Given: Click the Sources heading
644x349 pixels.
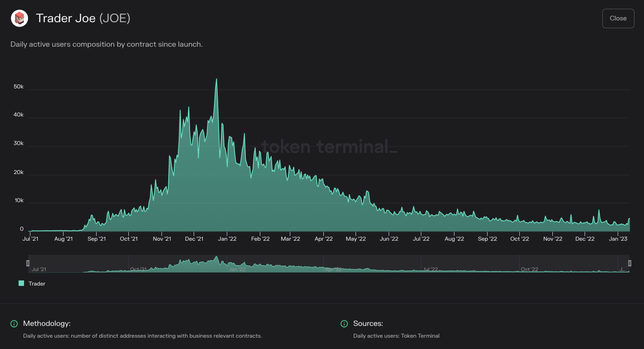Looking at the screenshot, I should [x=368, y=323].
